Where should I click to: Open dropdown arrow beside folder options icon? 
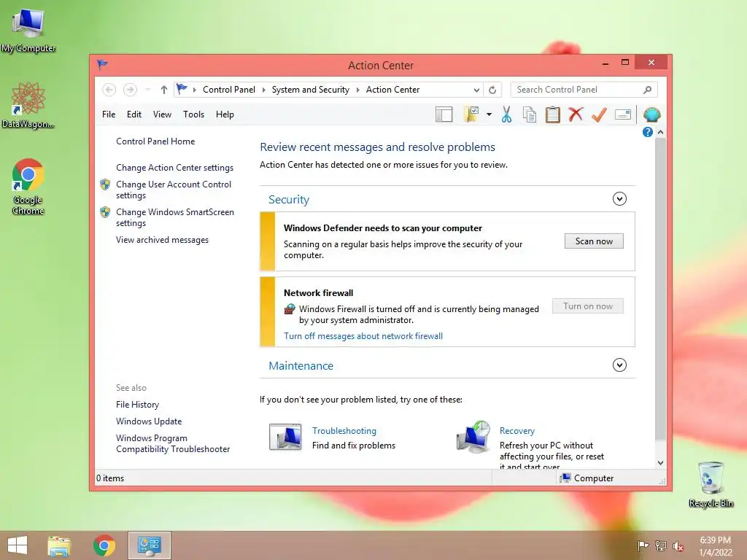point(489,114)
